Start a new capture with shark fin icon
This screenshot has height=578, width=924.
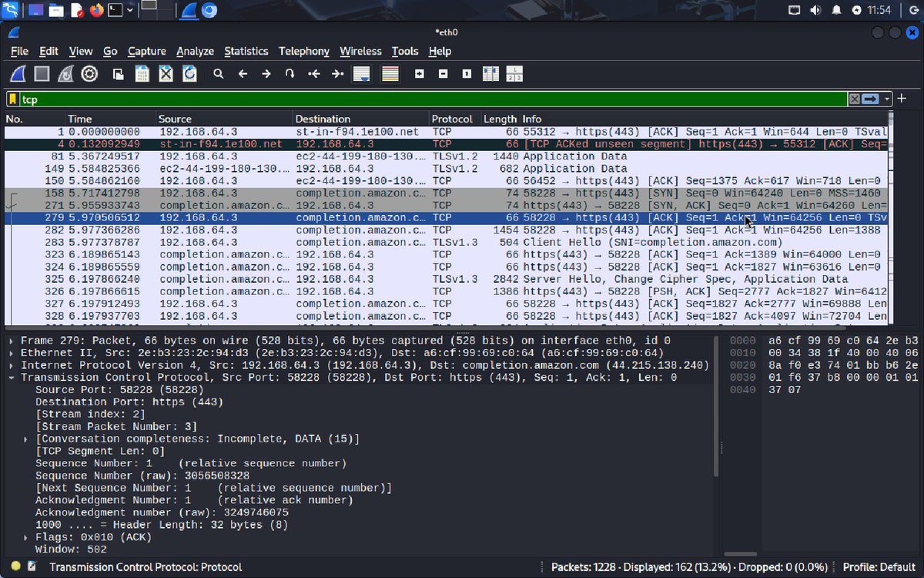[18, 74]
